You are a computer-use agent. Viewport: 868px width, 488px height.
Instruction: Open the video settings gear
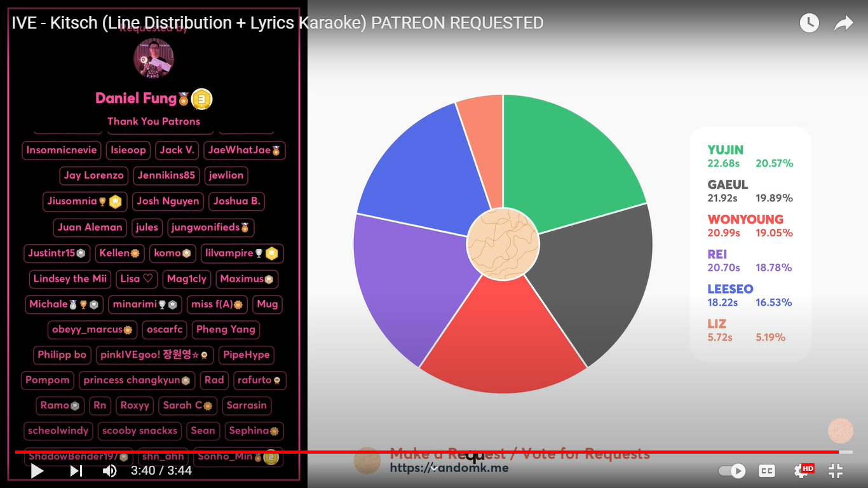click(802, 471)
